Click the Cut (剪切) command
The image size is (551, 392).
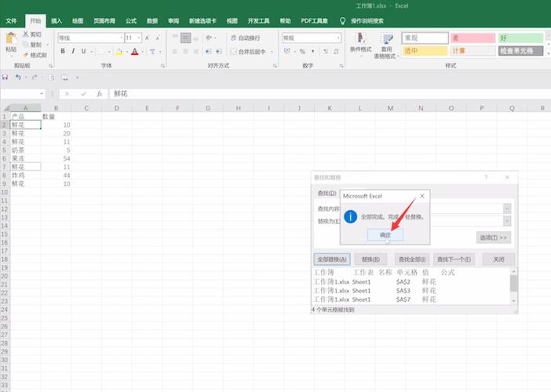click(32, 34)
